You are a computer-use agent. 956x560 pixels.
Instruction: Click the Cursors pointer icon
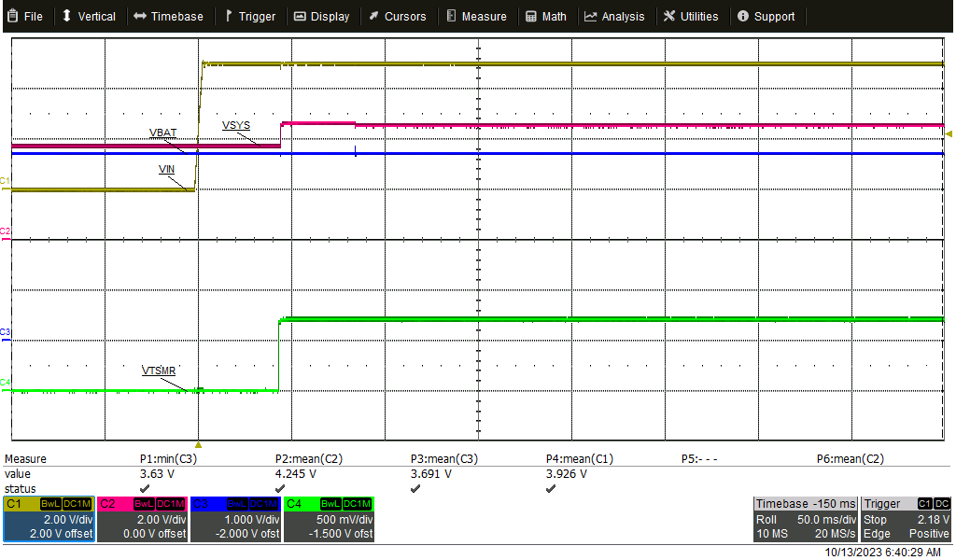(x=373, y=15)
